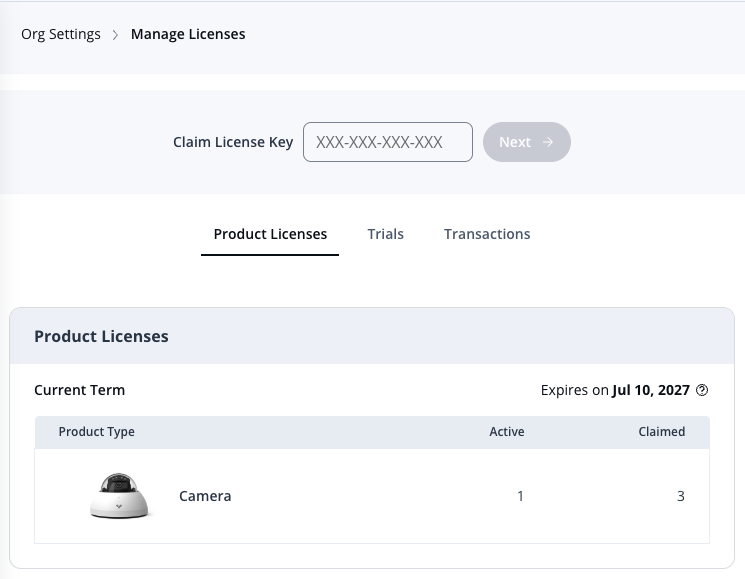The image size is (745, 579).
Task: Click the Active column header
Action: pyautogui.click(x=506, y=432)
